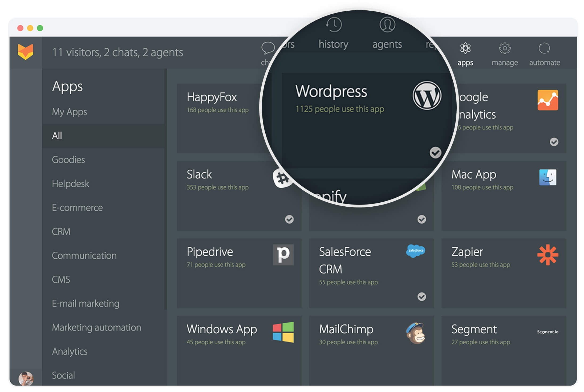Click '1125 people use this app' text
The width and height of the screenshot is (584, 392).
(x=340, y=109)
